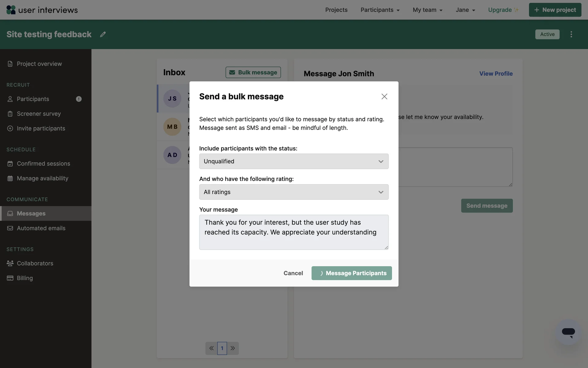The image size is (588, 368).
Task: Open the chat support bubble icon
Action: [568, 332]
